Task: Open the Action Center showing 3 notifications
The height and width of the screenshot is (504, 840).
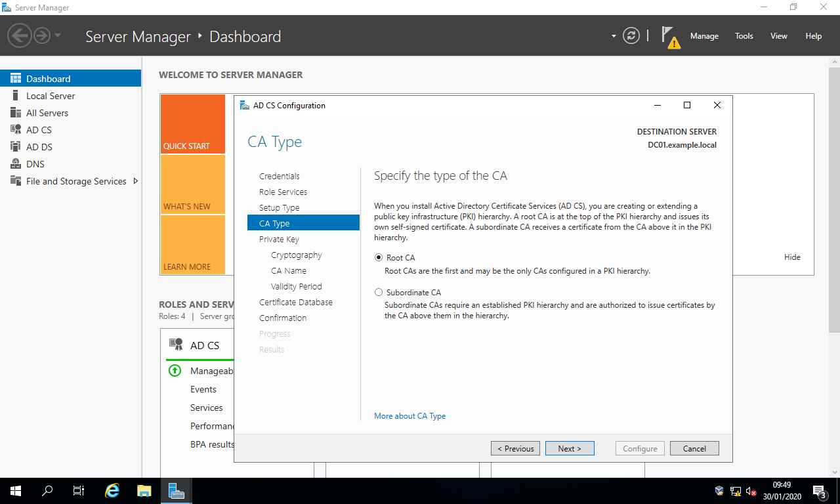Action: 818,490
